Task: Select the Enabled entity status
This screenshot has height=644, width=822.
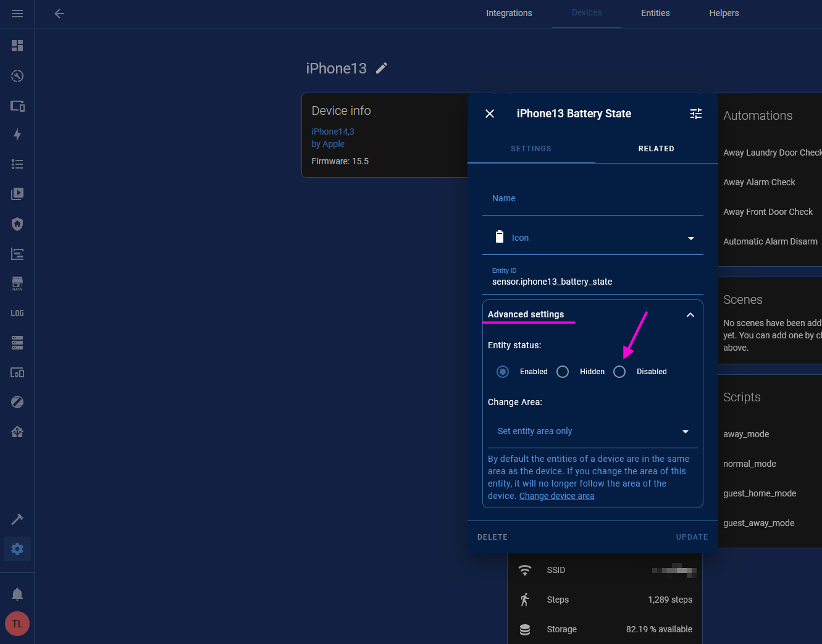Action: click(x=503, y=372)
